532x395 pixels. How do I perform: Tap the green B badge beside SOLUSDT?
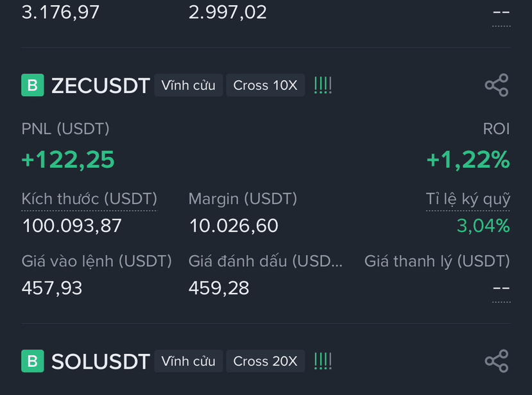click(x=33, y=361)
